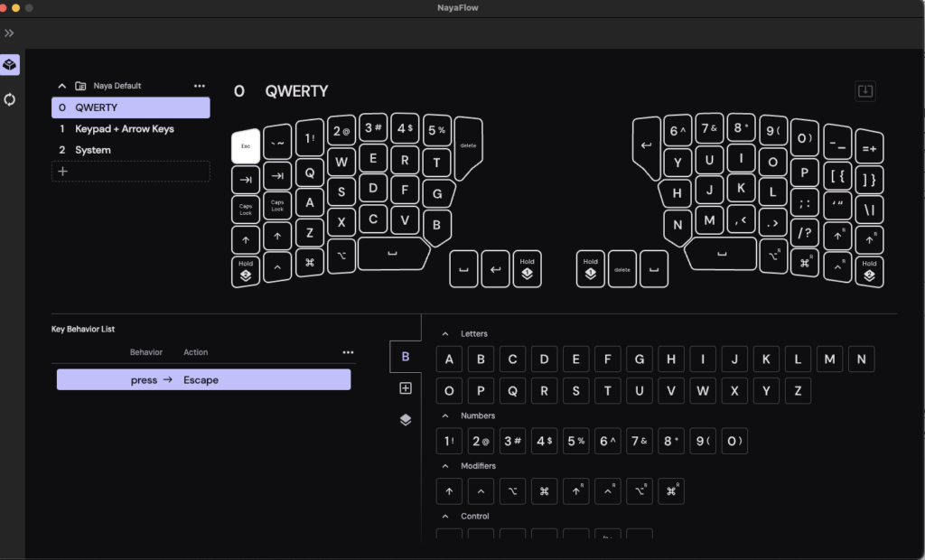Screen dimensions: 925x560
Task: Select the slash question mark key on the layout
Action: [x=805, y=233]
